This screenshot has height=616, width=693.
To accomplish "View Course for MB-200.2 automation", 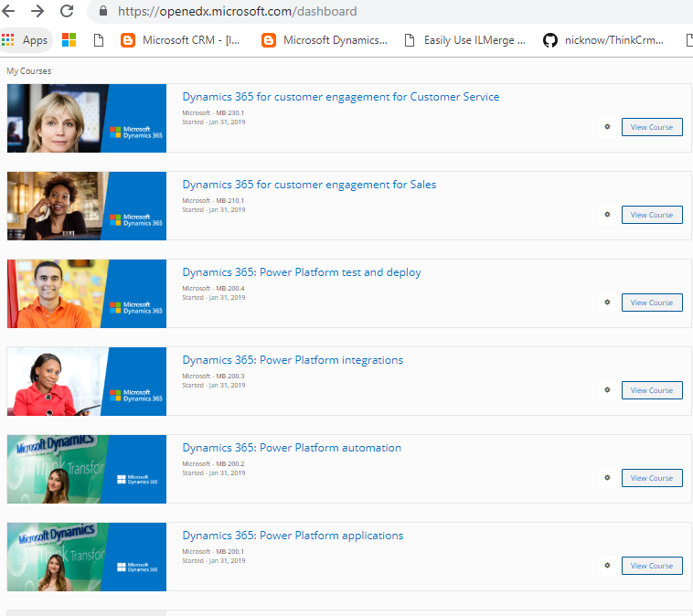I will 652,478.
